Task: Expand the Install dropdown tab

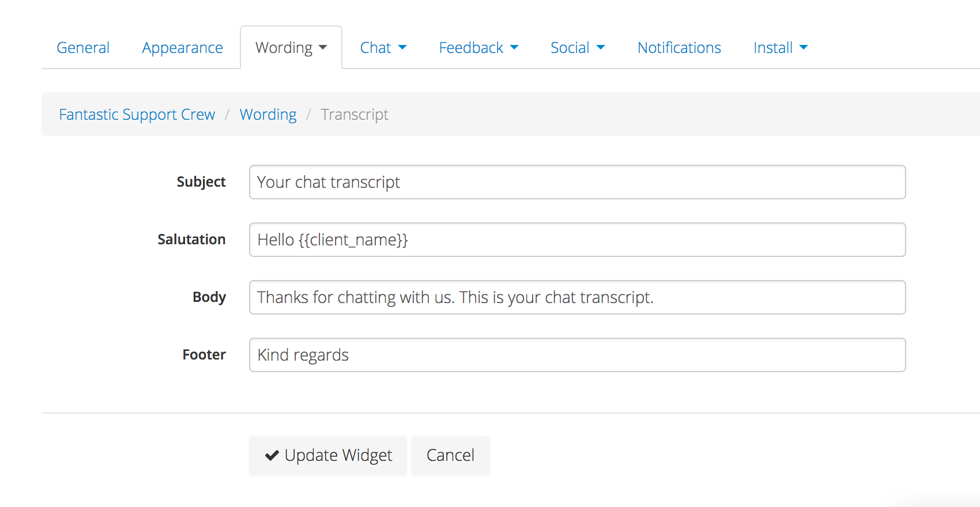Action: [781, 48]
